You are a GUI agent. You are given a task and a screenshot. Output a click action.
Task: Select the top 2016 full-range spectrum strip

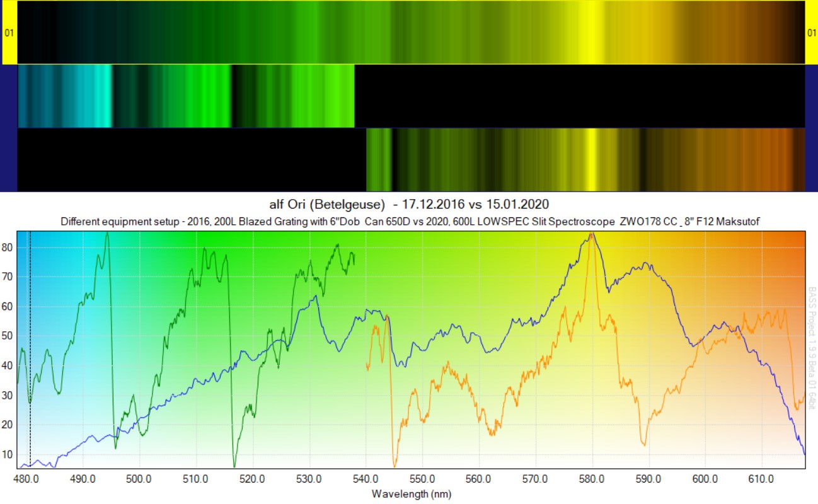pos(411,32)
